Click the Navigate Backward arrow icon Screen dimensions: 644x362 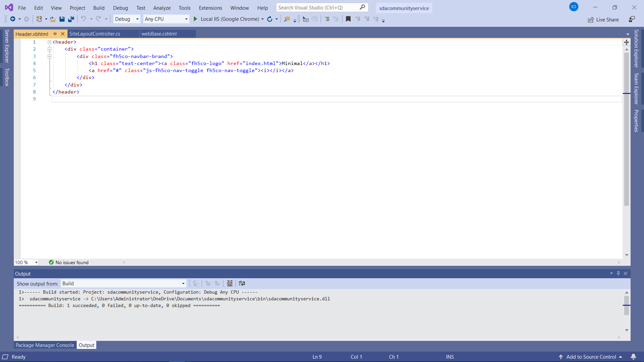tap(13, 19)
